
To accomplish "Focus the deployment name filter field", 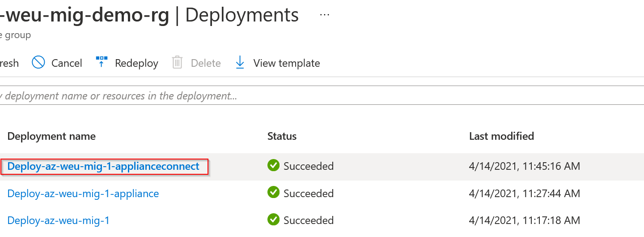I will (322, 95).
